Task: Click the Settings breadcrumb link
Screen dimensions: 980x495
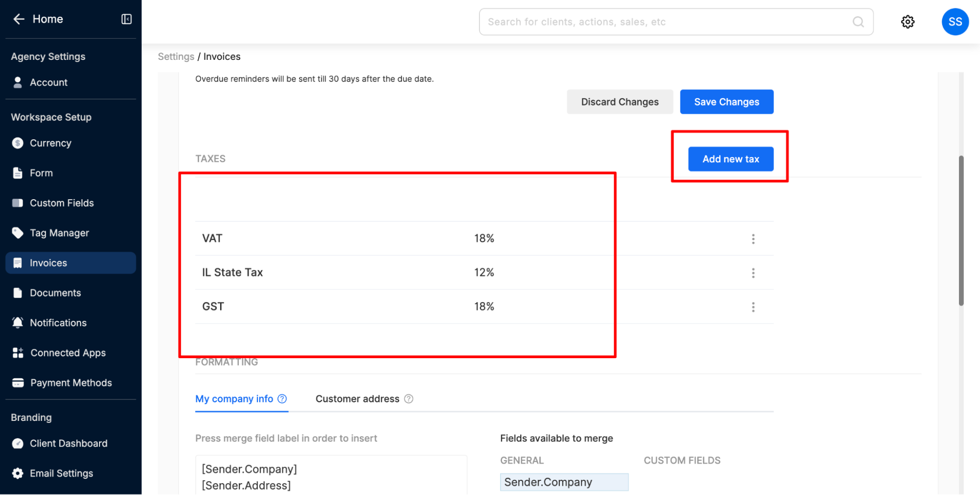Action: click(176, 56)
